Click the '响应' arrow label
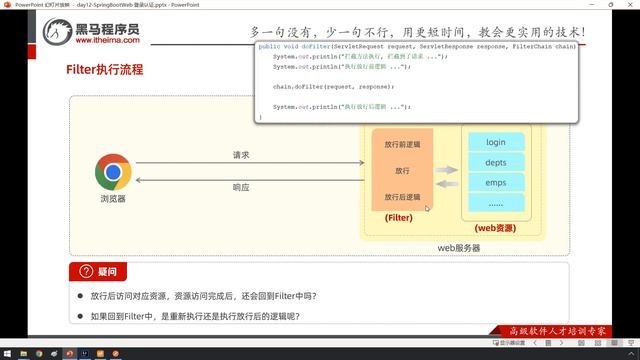Screen dimensions: 640x360 pyautogui.click(x=241, y=187)
